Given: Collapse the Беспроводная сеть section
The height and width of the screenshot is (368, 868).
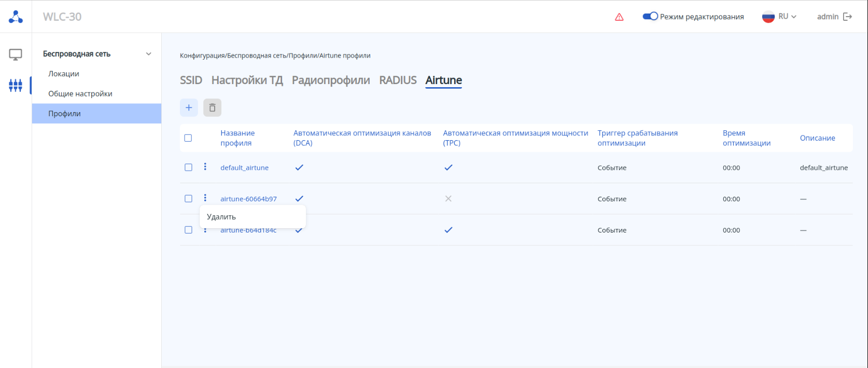Looking at the screenshot, I should (x=149, y=54).
